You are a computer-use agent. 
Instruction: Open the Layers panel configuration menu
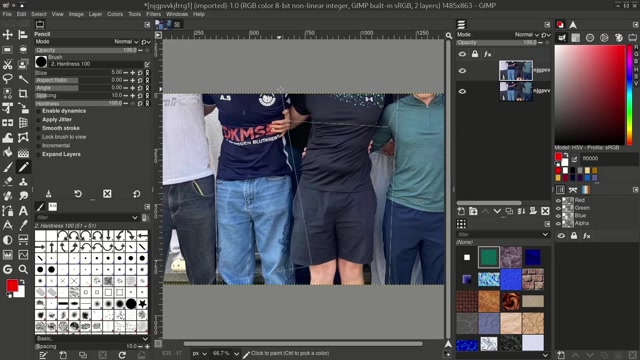547,25
